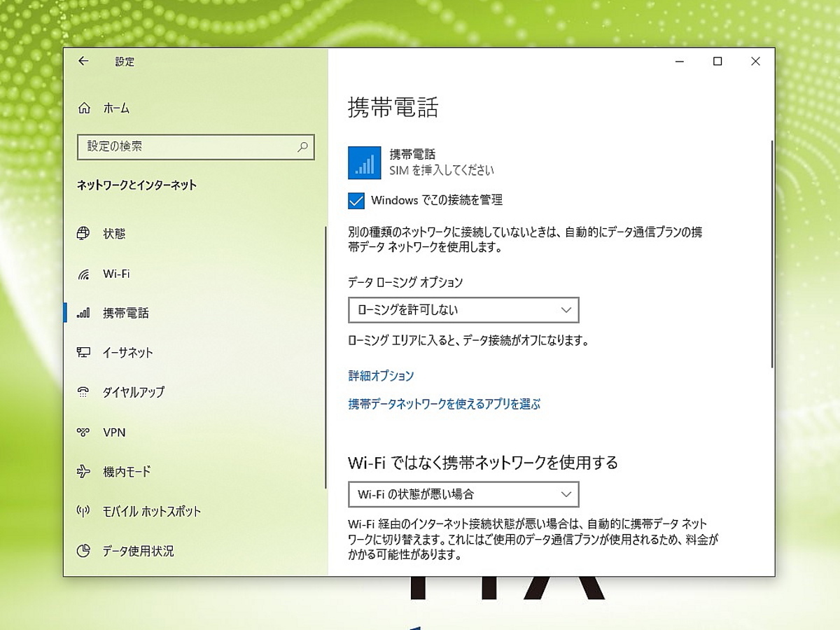
Task: Minimize the 設定 window
Action: click(680, 62)
